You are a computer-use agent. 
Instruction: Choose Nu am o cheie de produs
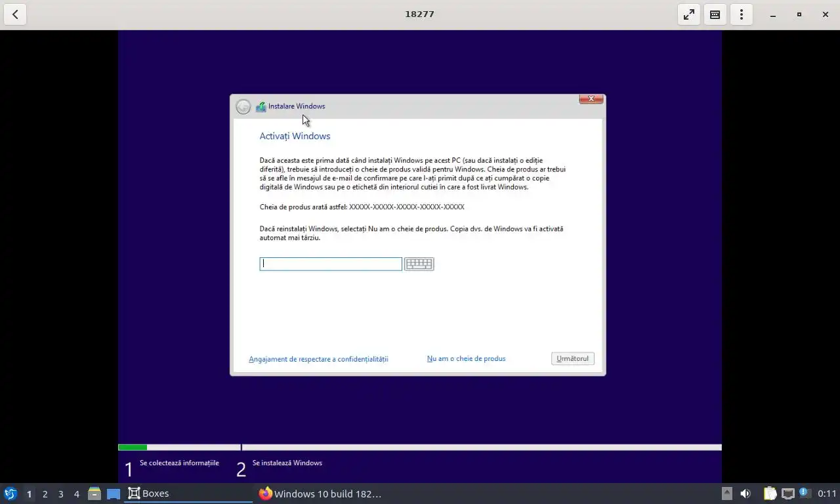[466, 358]
